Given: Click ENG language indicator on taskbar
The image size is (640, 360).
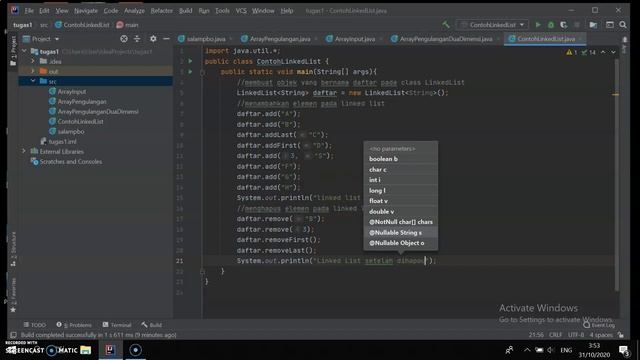Looking at the screenshot, I should point(566,350).
